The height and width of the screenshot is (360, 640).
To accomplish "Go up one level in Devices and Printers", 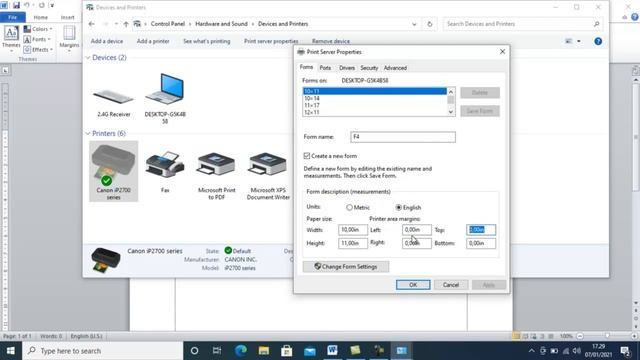I will [x=126, y=24].
